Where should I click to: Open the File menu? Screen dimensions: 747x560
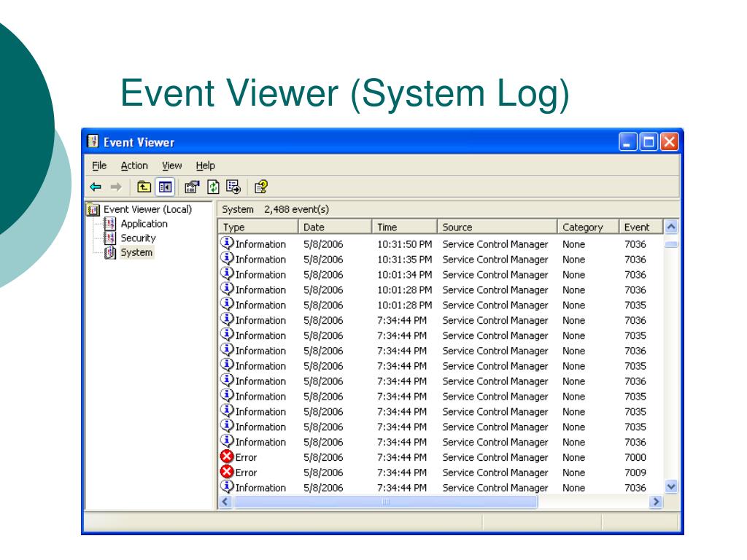[x=99, y=166]
